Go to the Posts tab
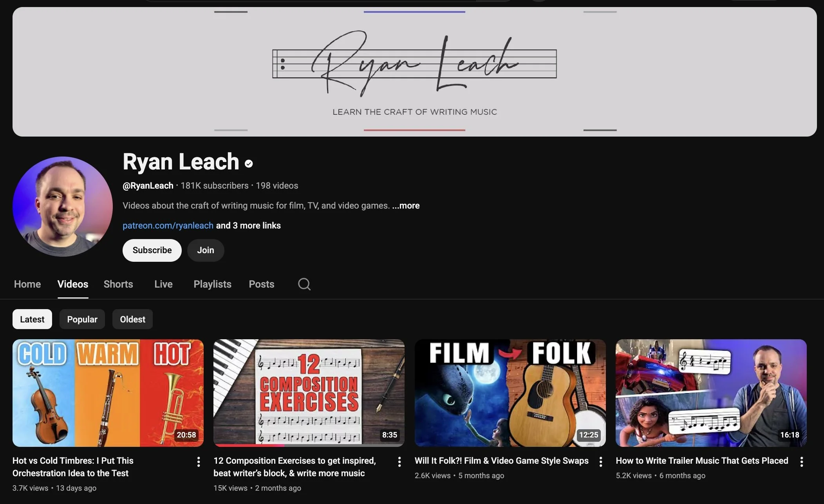Image resolution: width=824 pixels, height=504 pixels. pos(261,284)
